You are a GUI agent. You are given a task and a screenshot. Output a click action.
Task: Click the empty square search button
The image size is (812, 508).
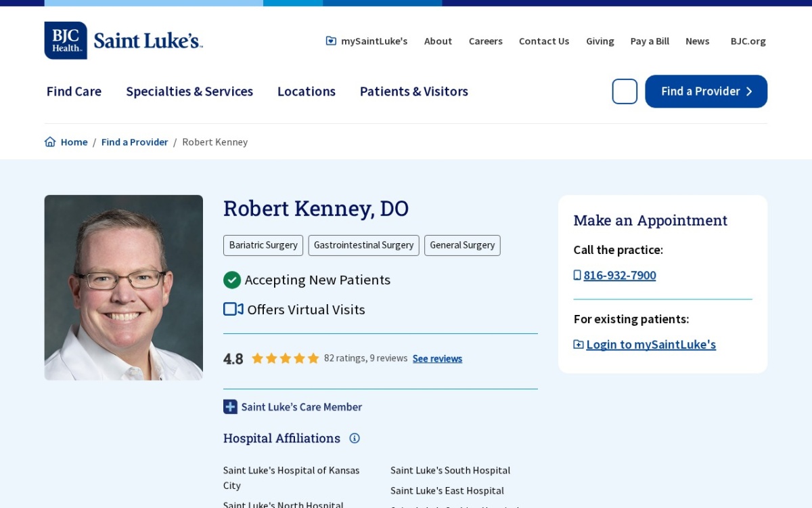pyautogui.click(x=625, y=91)
